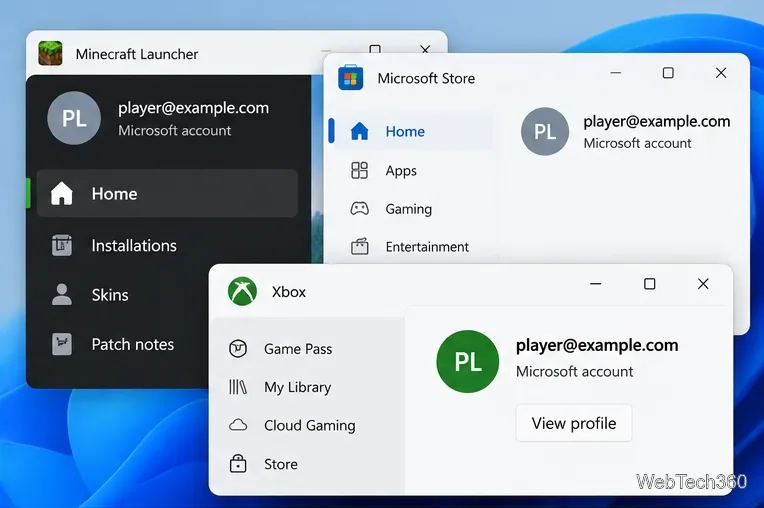Select Home label in Microsoft Store
The width and height of the screenshot is (764, 508).
coord(405,132)
